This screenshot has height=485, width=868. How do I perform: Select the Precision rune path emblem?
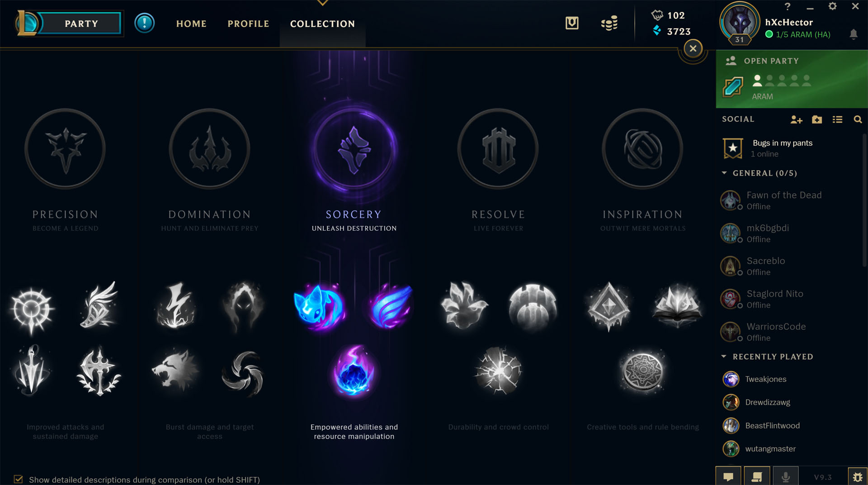tap(65, 149)
